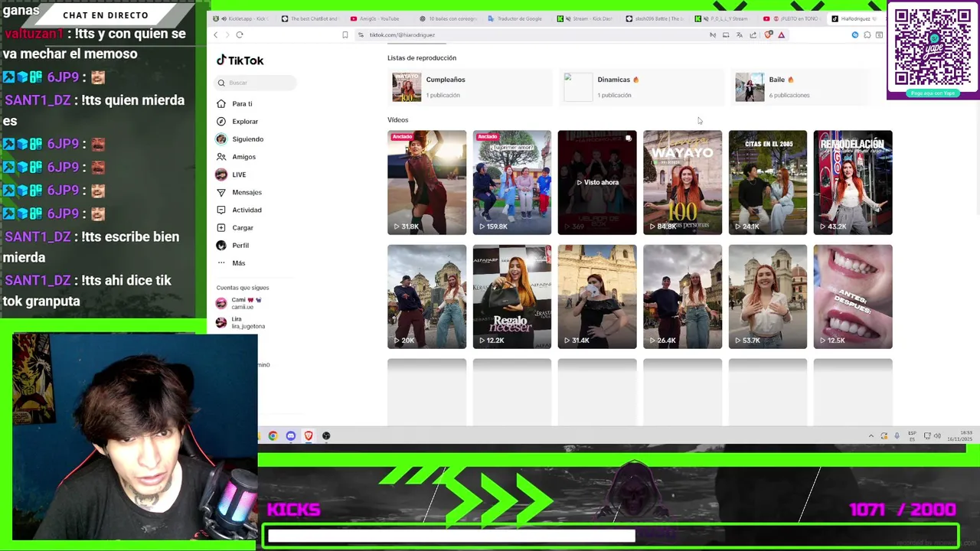Play video with 20K views
Image resolution: width=980 pixels, height=551 pixels.
pos(426,296)
